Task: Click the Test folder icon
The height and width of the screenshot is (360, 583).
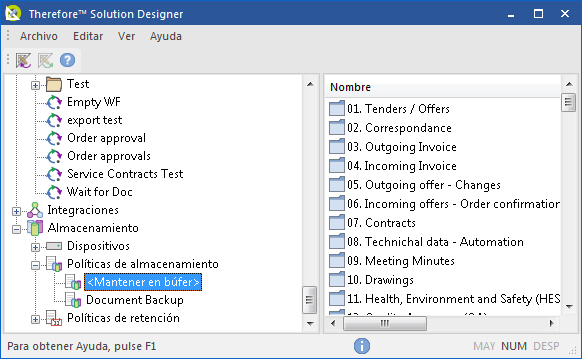Action: (54, 84)
